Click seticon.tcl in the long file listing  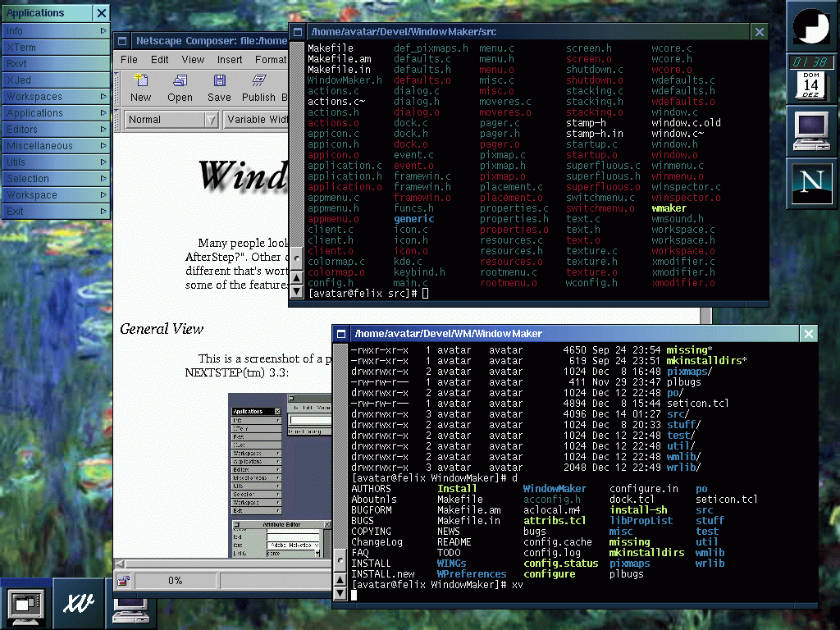point(697,403)
